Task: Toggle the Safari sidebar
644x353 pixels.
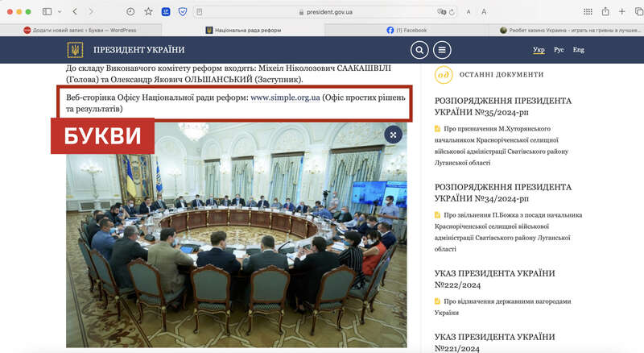Action: coord(47,12)
